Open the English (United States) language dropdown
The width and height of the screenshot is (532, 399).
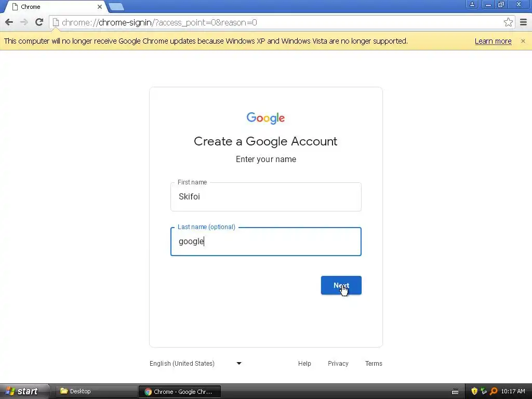[x=195, y=363]
